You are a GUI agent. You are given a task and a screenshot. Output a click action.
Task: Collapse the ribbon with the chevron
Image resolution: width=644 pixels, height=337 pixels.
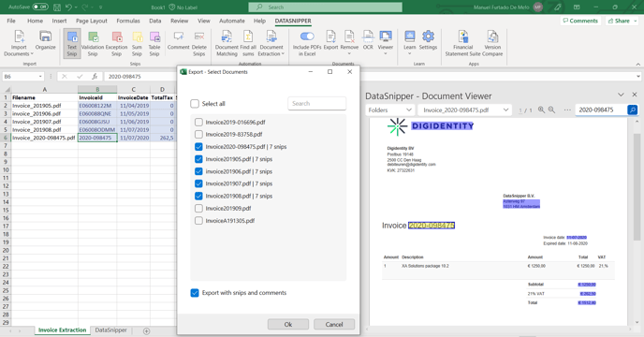point(637,64)
